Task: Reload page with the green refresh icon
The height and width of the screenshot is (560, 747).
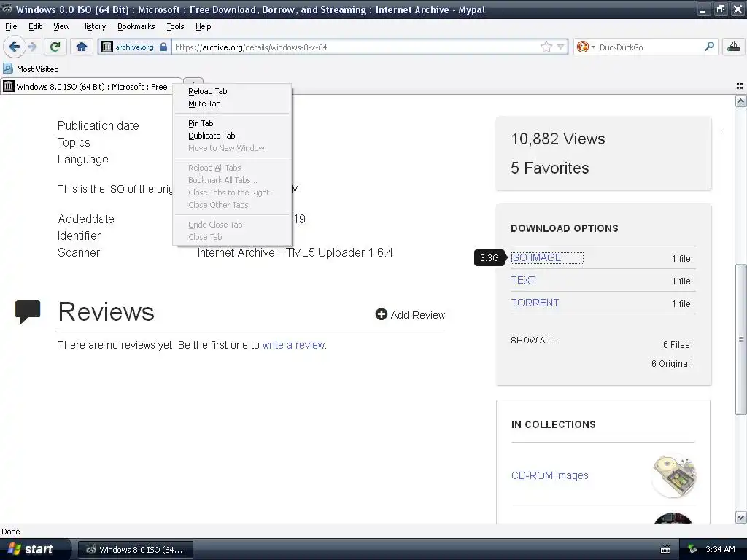Action: [55, 47]
